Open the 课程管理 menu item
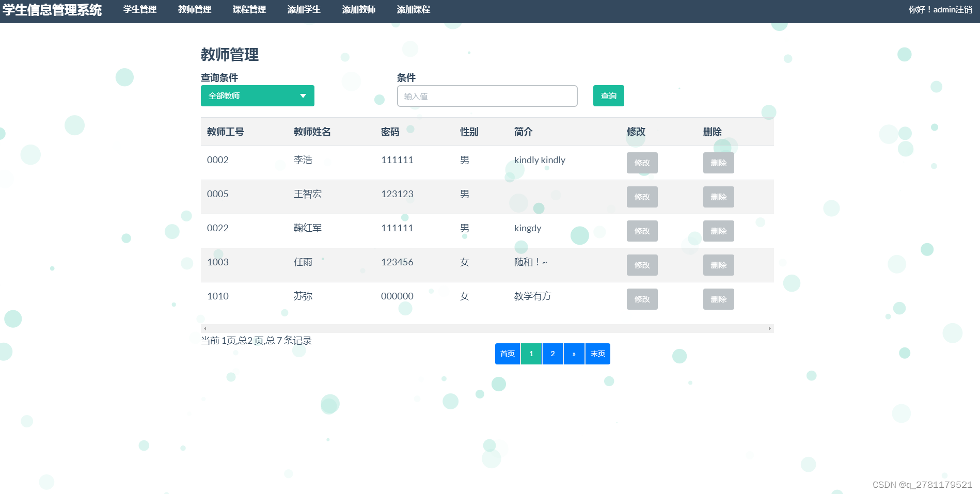The image size is (980, 494). [x=249, y=10]
